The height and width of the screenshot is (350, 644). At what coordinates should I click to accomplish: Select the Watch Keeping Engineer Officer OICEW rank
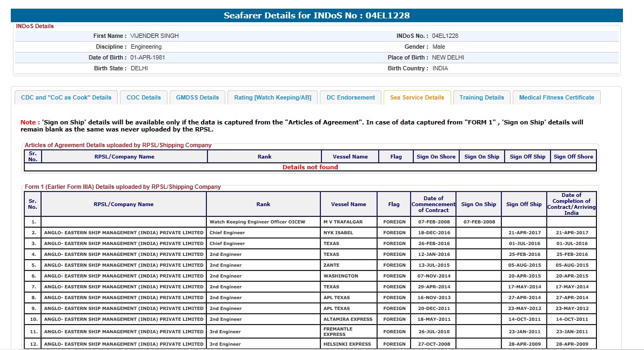pyautogui.click(x=257, y=222)
